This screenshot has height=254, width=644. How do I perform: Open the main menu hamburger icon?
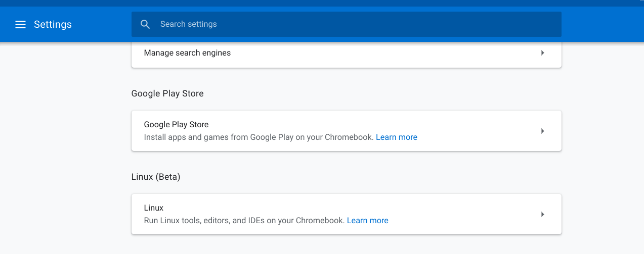[20, 24]
